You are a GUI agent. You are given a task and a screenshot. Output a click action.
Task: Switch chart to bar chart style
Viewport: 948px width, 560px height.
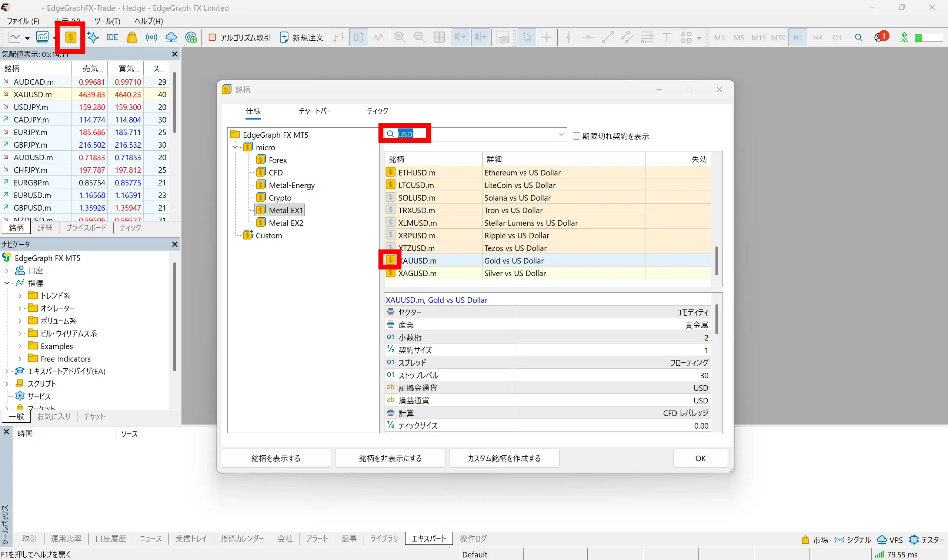coord(339,37)
